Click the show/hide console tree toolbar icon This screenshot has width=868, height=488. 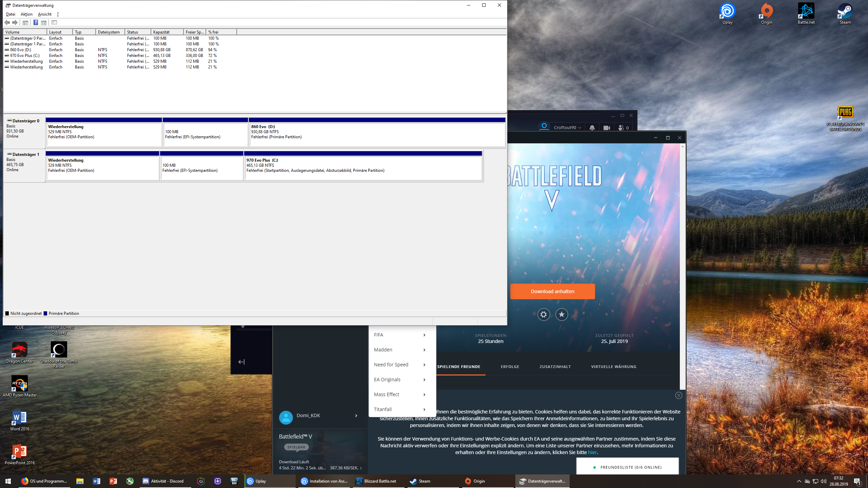(25, 22)
